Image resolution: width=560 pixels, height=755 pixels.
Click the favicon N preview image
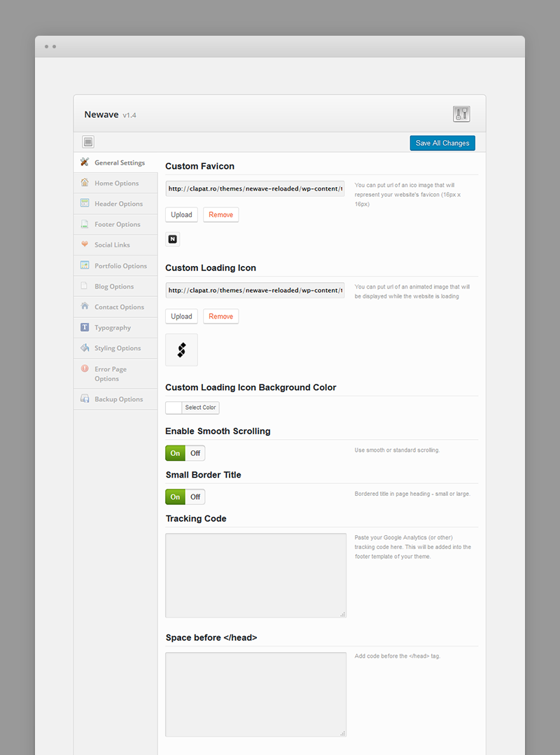pyautogui.click(x=173, y=239)
